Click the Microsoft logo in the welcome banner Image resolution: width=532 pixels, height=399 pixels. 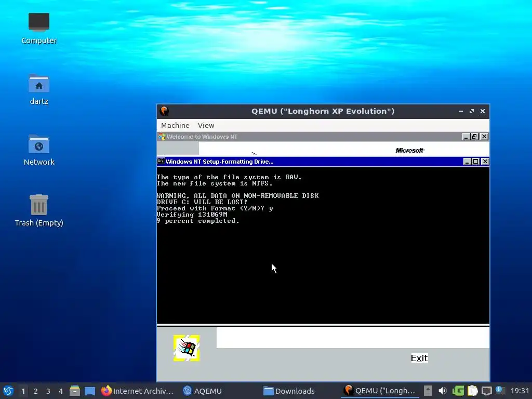point(410,150)
